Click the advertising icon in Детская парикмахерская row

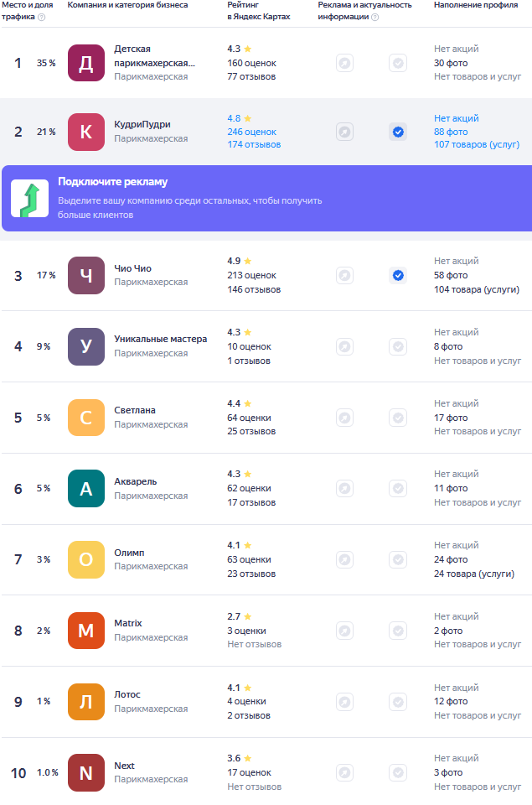click(x=344, y=63)
